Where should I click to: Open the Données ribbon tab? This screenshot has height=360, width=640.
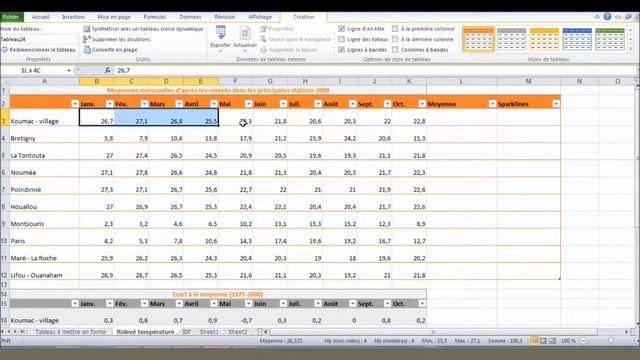coord(190,17)
